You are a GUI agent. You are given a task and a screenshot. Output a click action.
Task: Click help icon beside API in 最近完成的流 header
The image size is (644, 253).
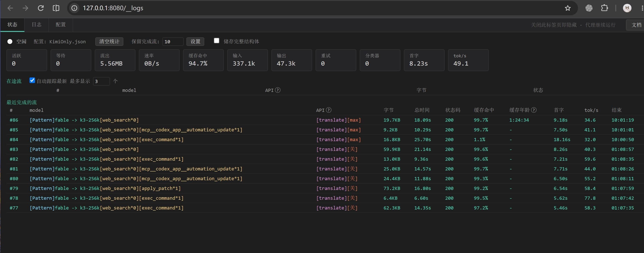tap(329, 110)
